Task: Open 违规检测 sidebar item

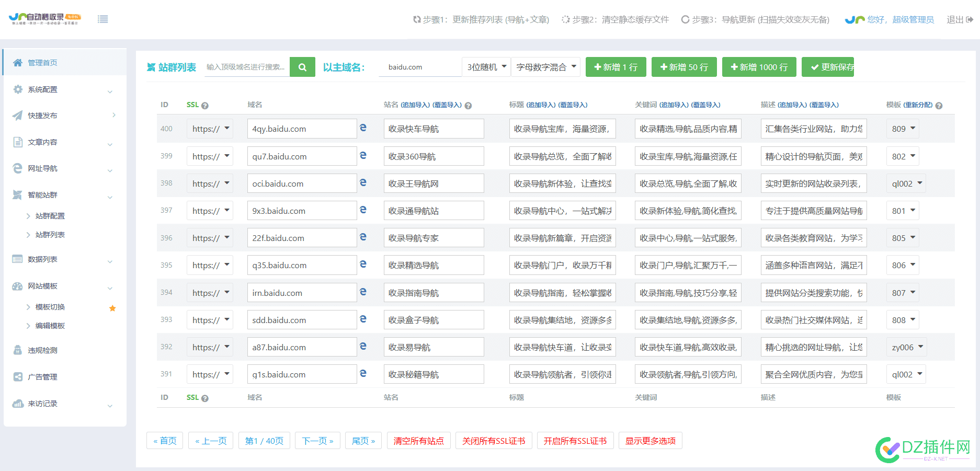Action: 65,350
